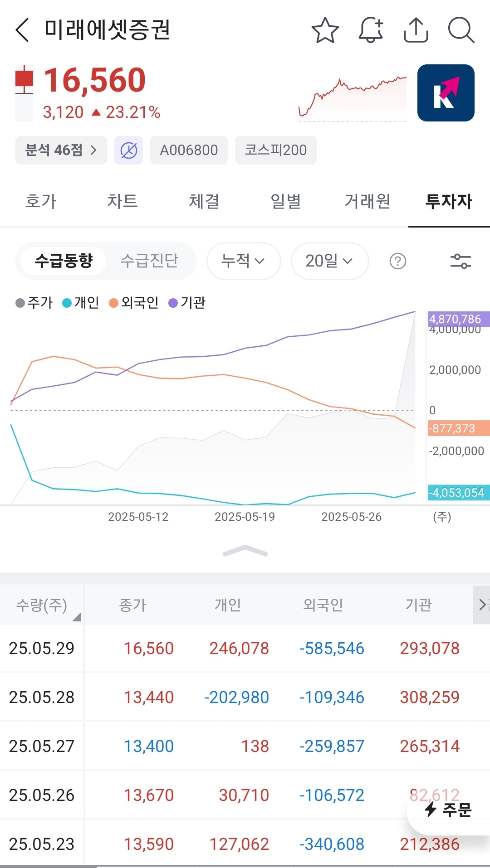Switch to the 체결 tab

pos(204,201)
